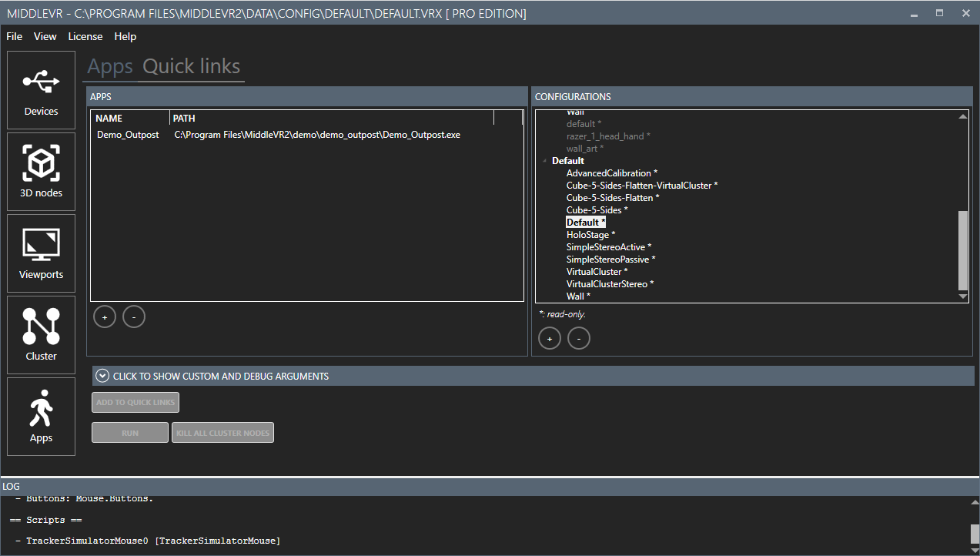Image resolution: width=980 pixels, height=556 pixels.
Task: Open the Apps sidebar panel
Action: 41,417
